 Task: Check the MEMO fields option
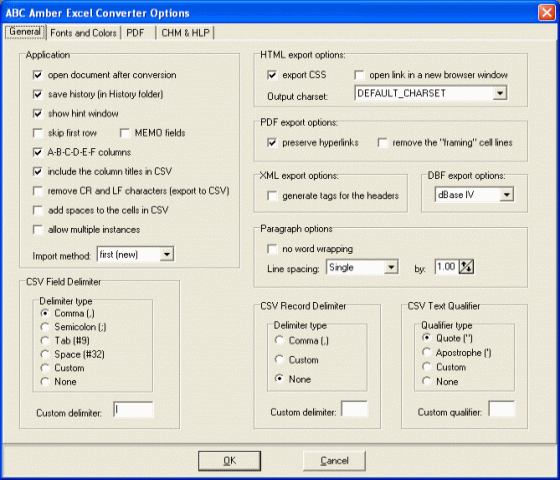[125, 133]
